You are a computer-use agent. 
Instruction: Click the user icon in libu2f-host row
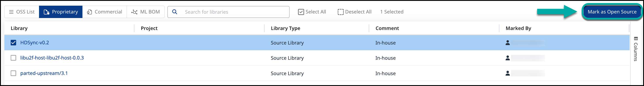pyautogui.click(x=508, y=58)
